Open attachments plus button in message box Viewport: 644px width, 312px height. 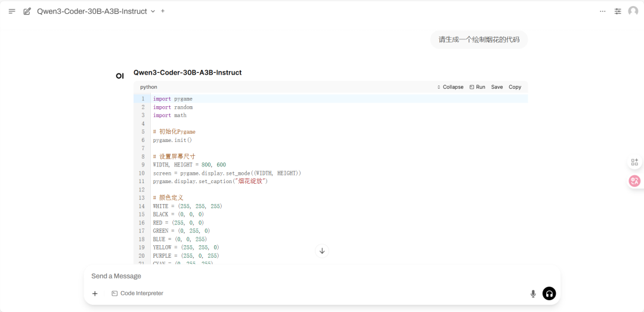coord(95,294)
